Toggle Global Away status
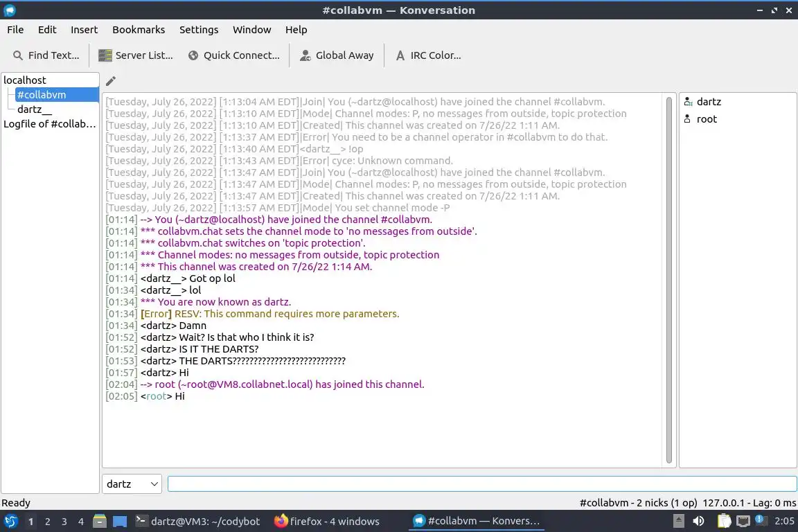 pos(337,55)
